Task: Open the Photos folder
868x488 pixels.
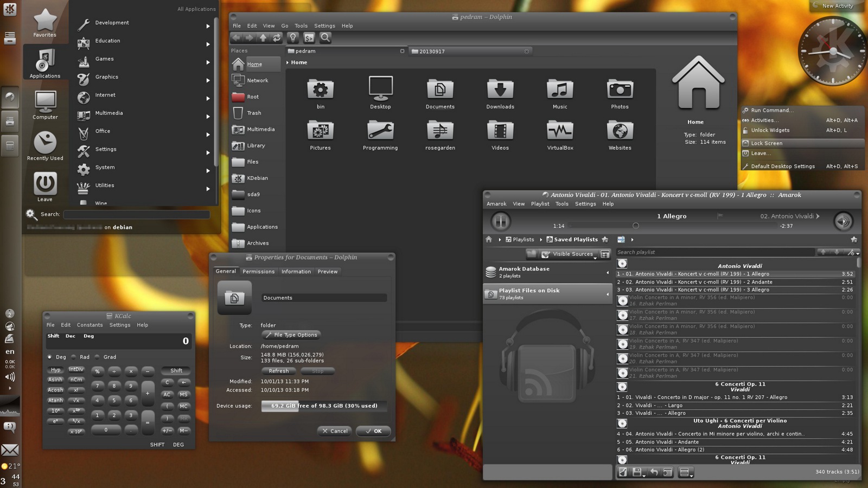Action: point(620,93)
